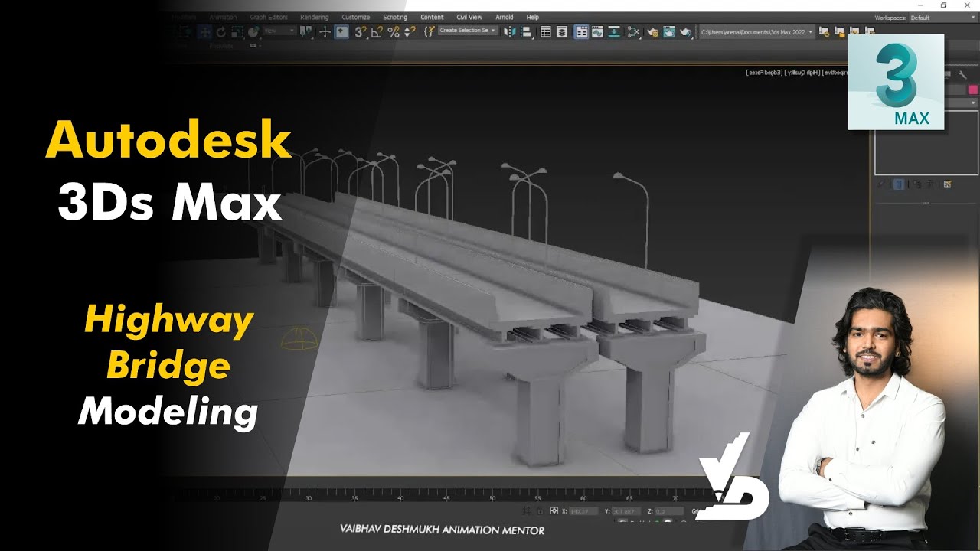The image size is (980, 551).
Task: Click the Align tool icon
Action: pyautogui.click(x=526, y=32)
